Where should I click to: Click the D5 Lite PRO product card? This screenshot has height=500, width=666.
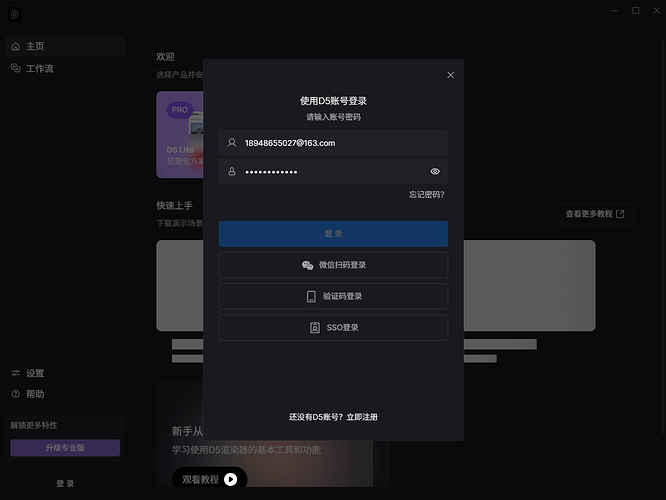(180, 135)
